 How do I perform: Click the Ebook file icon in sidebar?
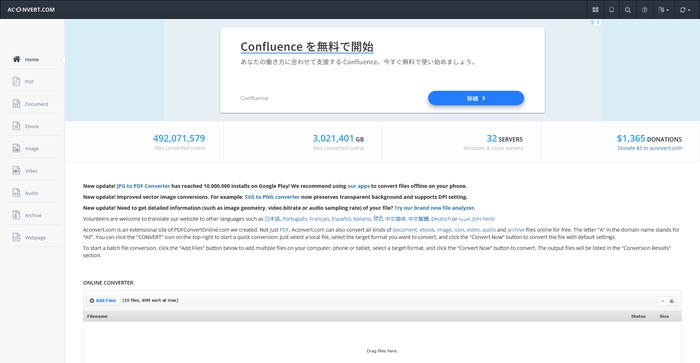click(x=17, y=126)
